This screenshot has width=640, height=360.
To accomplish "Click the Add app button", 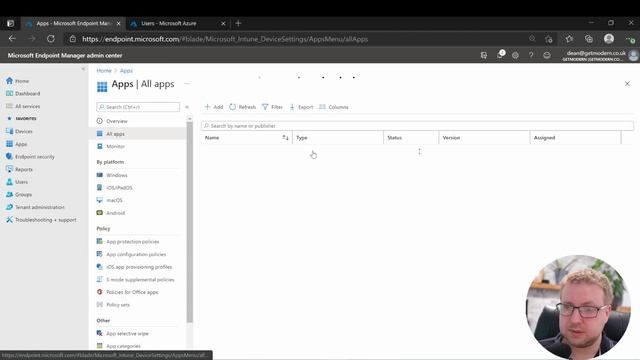I will coord(214,107).
